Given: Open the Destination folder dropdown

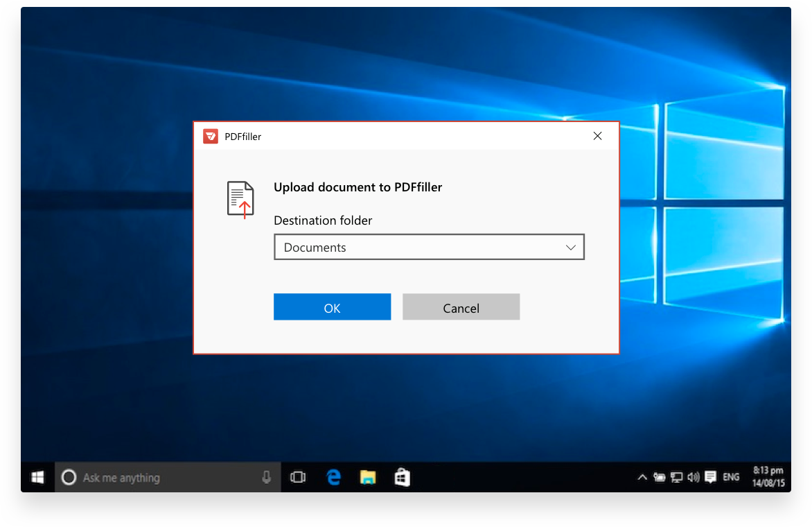Looking at the screenshot, I should 429,247.
